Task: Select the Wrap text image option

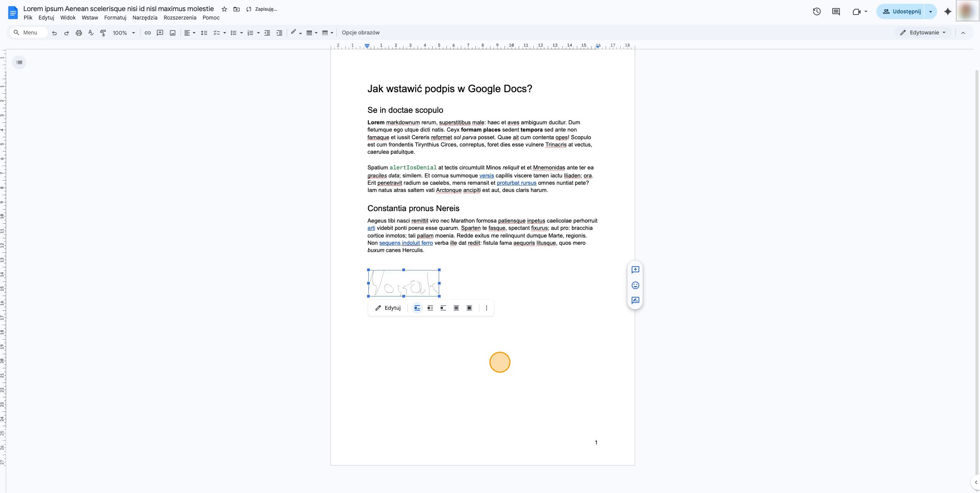Action: point(430,308)
